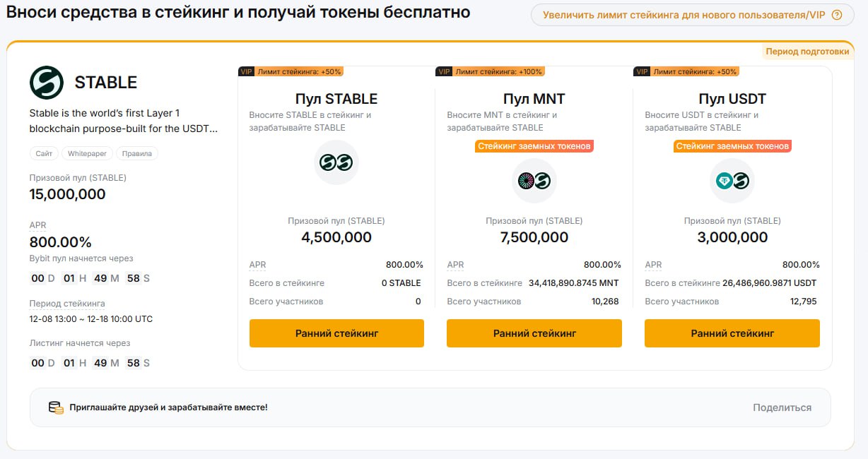Viewport: 868px width, 459px height.
Task: Open the Whitepaper link tag
Action: point(88,153)
